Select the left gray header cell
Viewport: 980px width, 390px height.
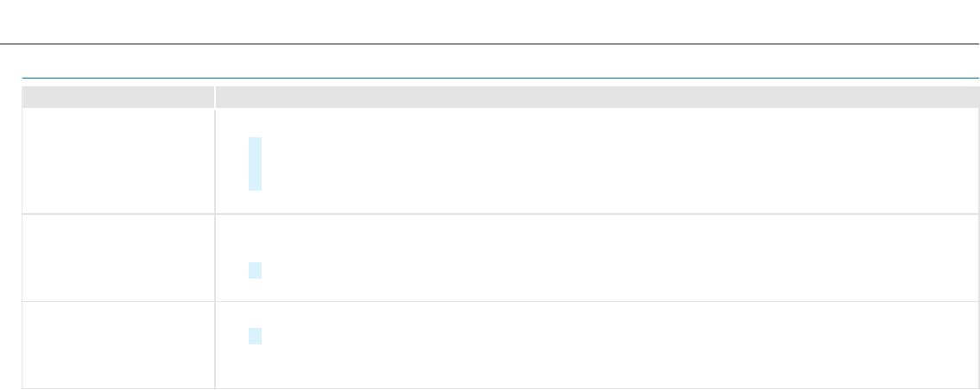(118, 97)
